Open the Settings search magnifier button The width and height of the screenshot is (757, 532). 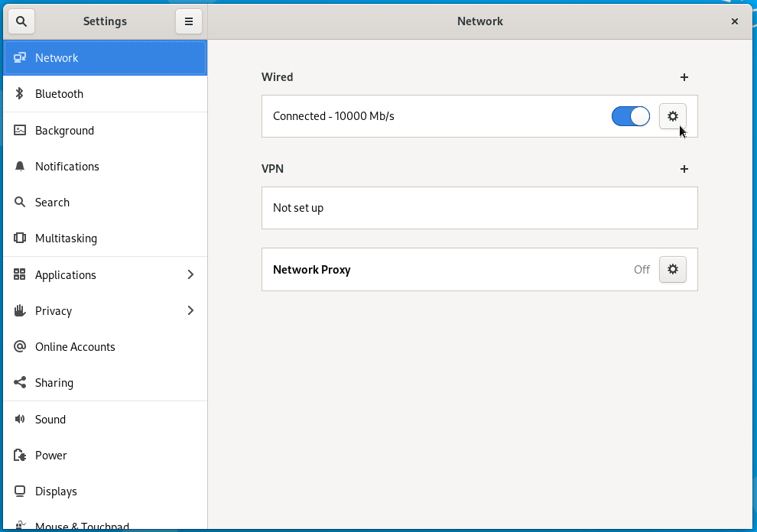(x=21, y=21)
